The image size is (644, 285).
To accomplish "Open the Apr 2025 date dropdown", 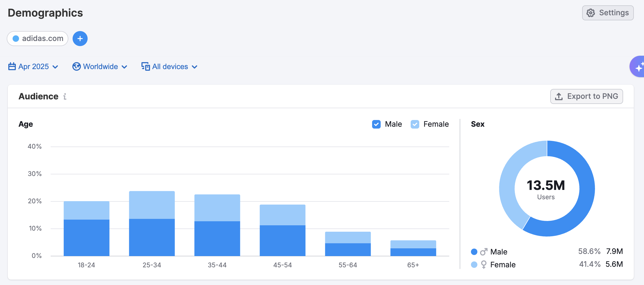I will pos(33,66).
